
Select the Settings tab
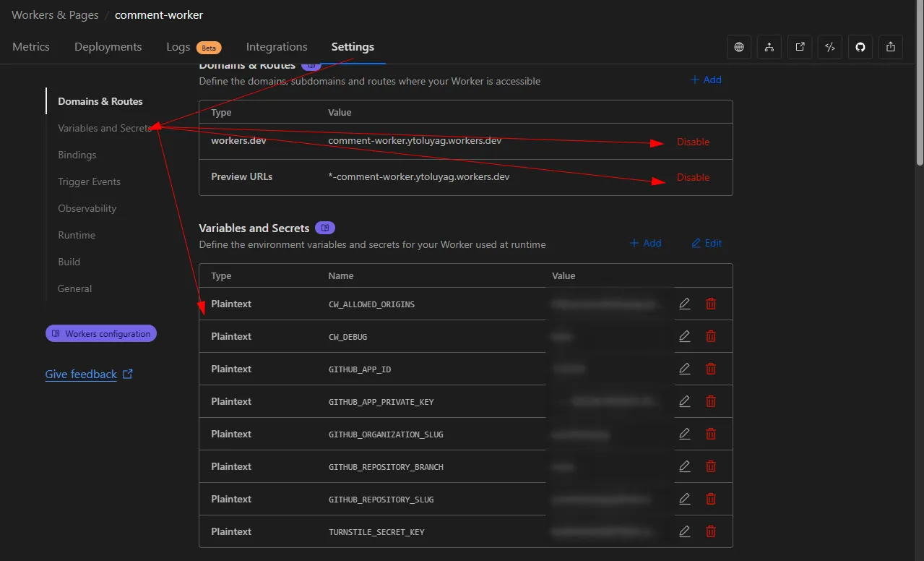tap(353, 47)
